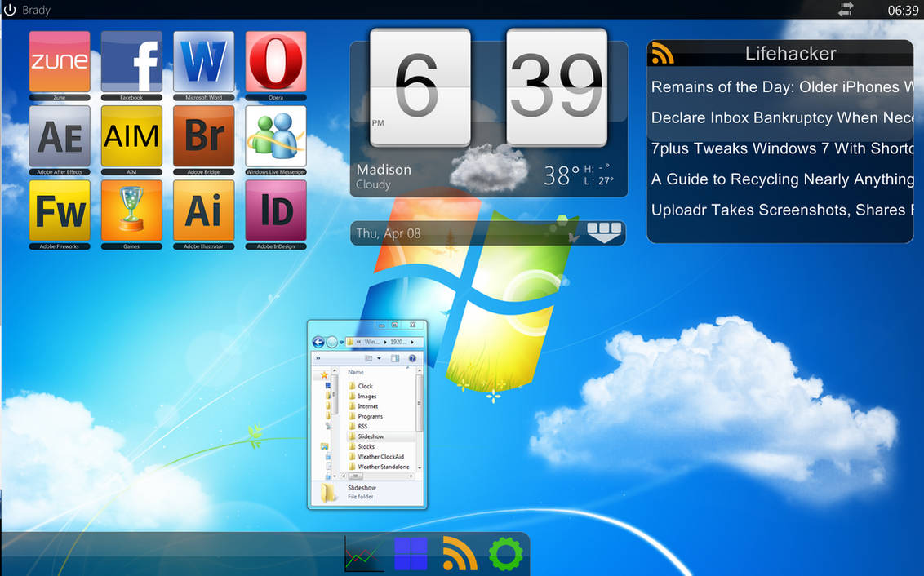Click the blue Windows tiles dock icon
The width and height of the screenshot is (924, 576).
411,554
